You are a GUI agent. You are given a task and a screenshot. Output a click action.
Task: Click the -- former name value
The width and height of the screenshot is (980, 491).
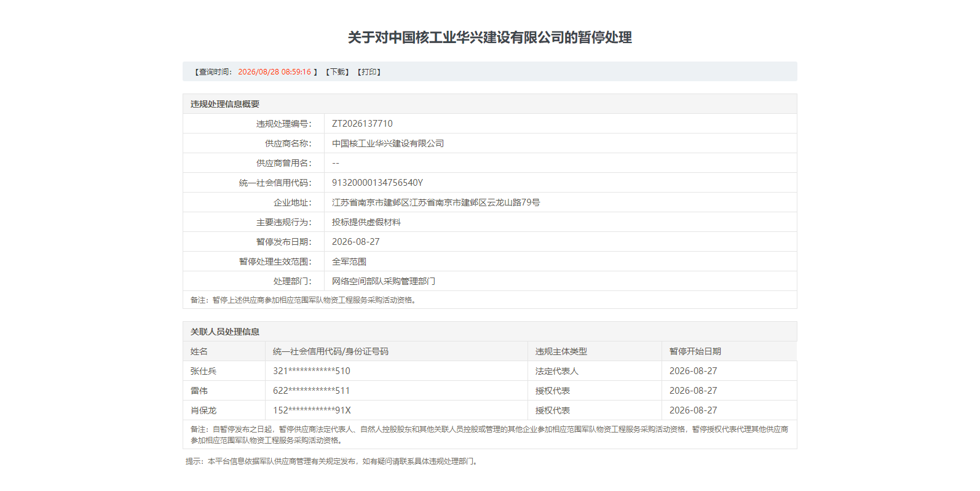pos(336,163)
